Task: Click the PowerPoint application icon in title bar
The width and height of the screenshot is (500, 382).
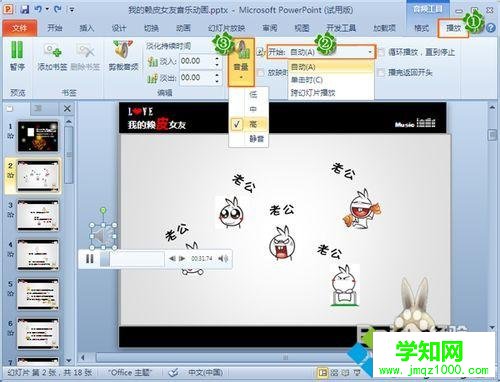Action: 8,9
